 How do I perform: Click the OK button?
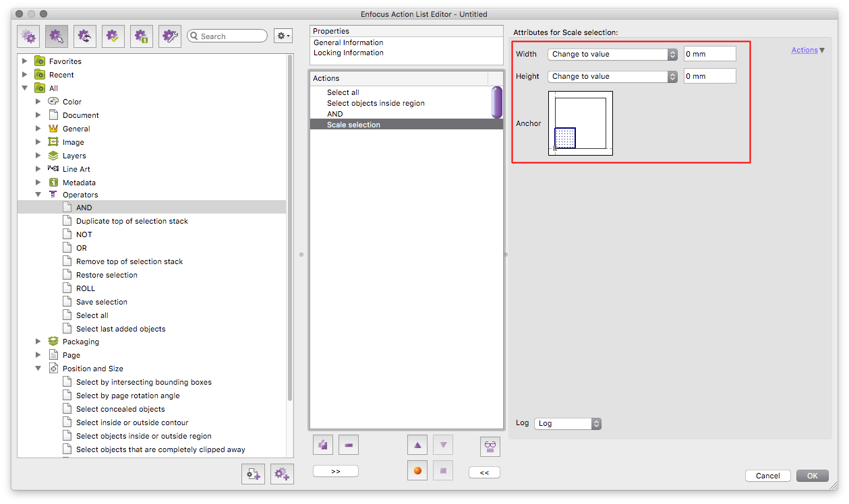click(x=813, y=476)
